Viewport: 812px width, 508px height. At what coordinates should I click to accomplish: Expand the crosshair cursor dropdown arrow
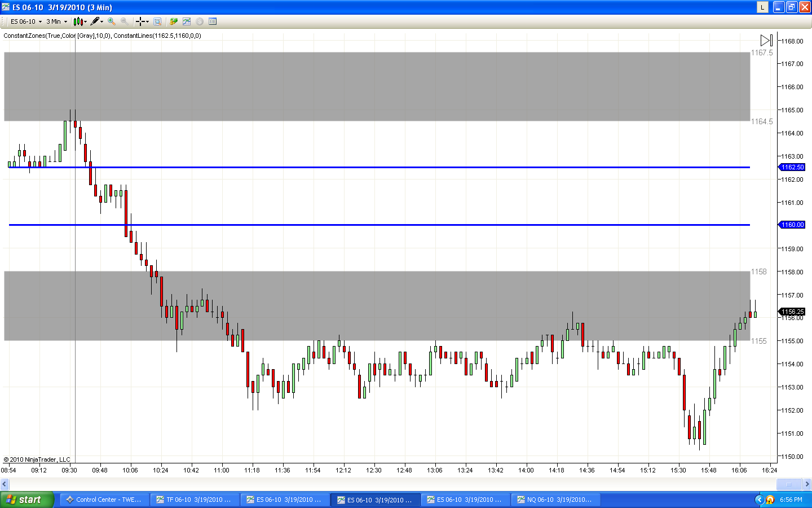[147, 21]
